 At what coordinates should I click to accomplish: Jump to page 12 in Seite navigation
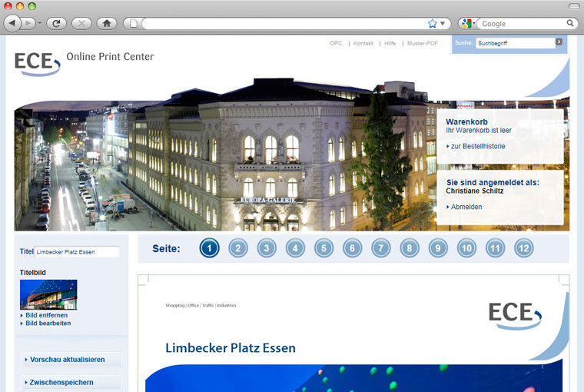(524, 248)
